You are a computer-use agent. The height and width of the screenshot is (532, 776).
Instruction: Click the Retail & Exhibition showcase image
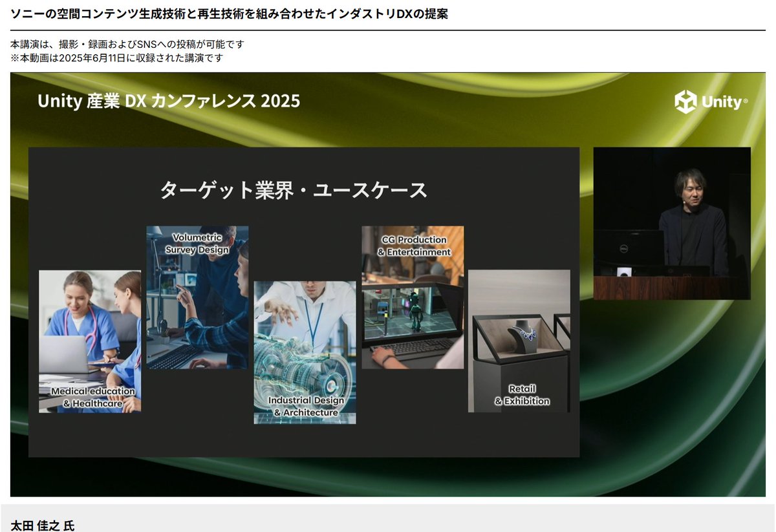coord(517,341)
